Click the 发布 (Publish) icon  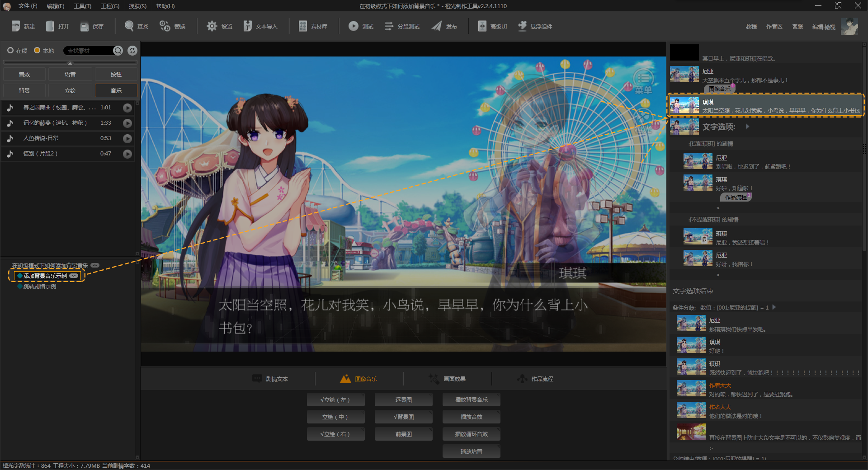436,26
